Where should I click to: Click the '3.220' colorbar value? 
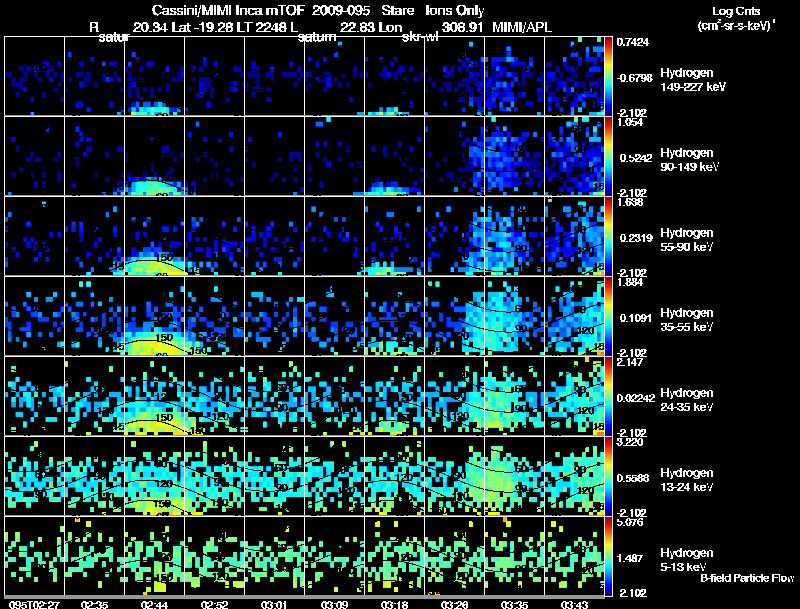(630, 442)
